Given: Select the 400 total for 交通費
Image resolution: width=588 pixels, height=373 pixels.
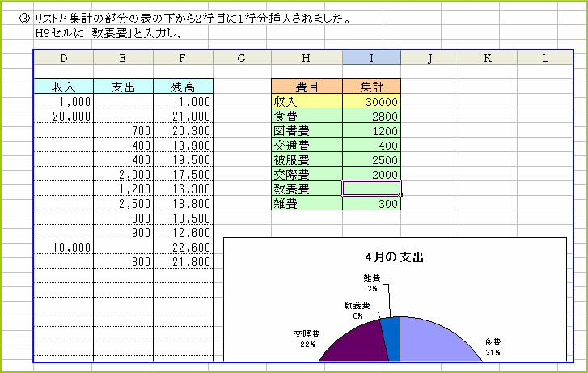Looking at the screenshot, I should (x=371, y=145).
